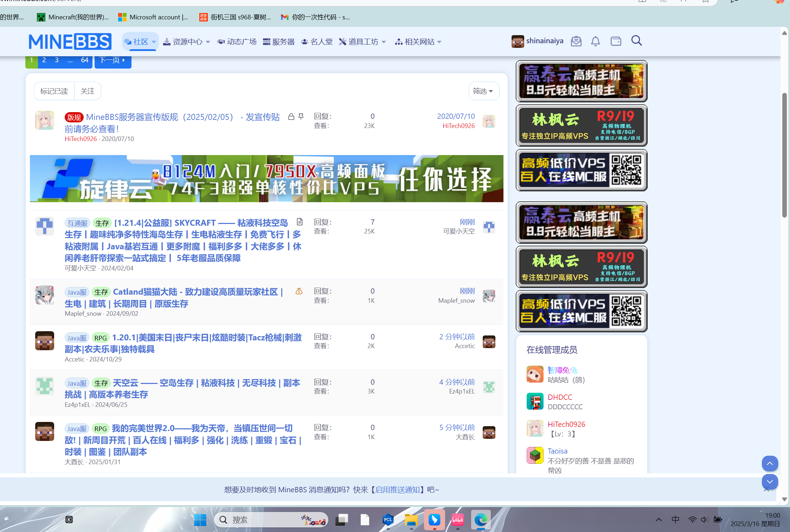Click Accetic avatar beside 1.20.1 thread
The image size is (790, 532).
[45, 341]
